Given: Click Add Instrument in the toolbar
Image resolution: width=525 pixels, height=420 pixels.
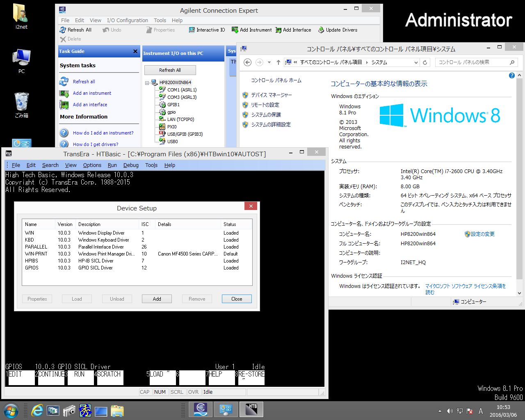Looking at the screenshot, I should [x=252, y=30].
